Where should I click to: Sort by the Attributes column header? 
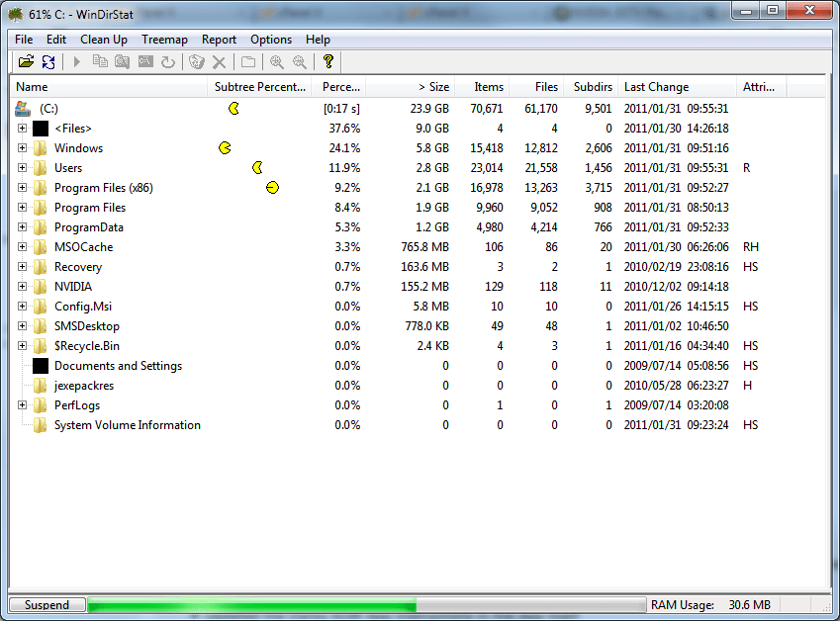pos(761,87)
